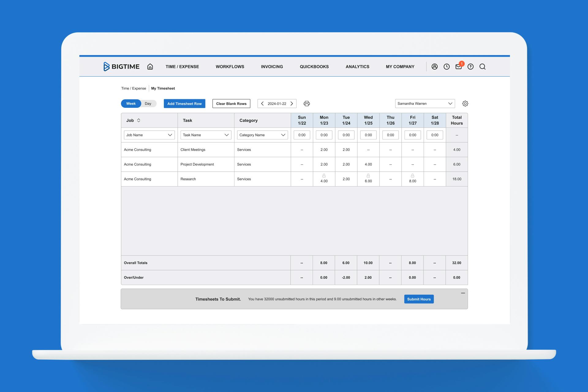Print the timesheet with printer icon

tap(307, 104)
